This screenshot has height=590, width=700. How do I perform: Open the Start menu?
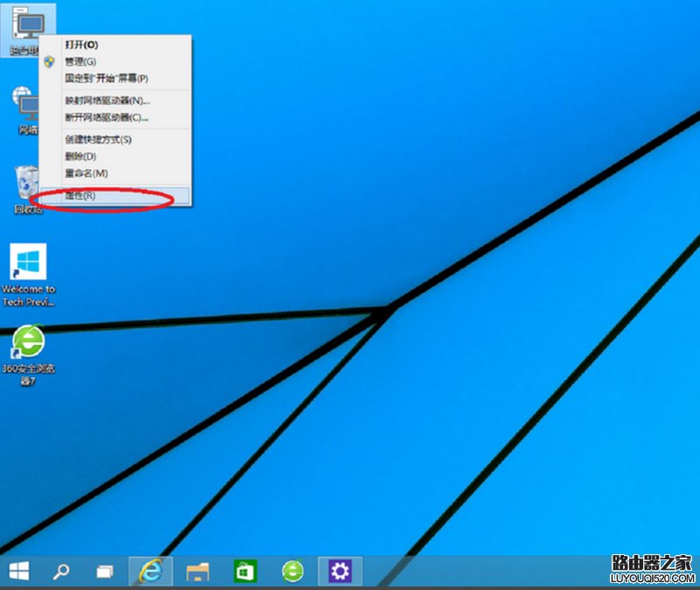[x=18, y=570]
